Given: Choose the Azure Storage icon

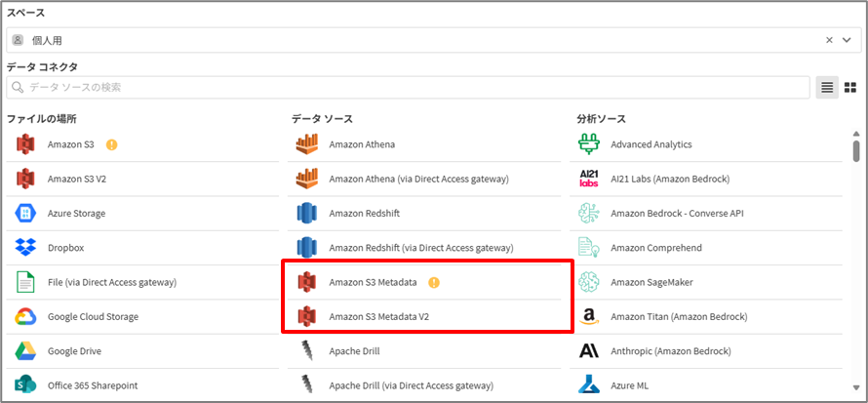Looking at the screenshot, I should [x=25, y=214].
